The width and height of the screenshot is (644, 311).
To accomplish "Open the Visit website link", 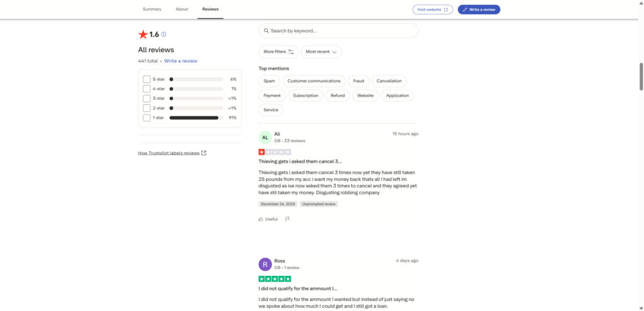I will pyautogui.click(x=433, y=9).
